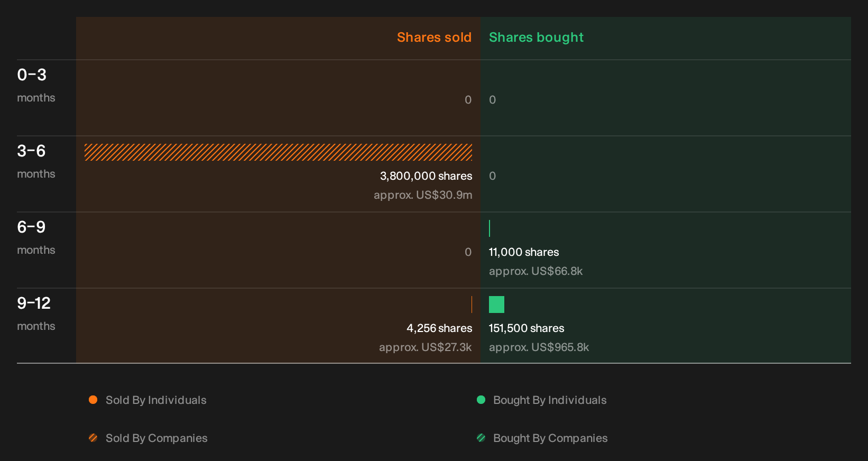Click the 151,500 shares value
868x461 pixels.
pyautogui.click(x=527, y=328)
